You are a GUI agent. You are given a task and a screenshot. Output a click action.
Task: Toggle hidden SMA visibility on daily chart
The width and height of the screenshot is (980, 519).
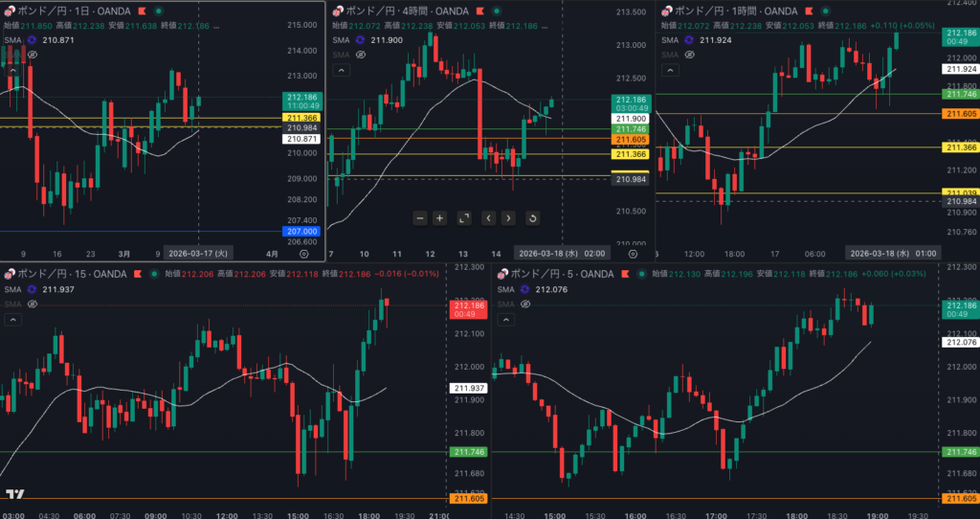point(33,56)
